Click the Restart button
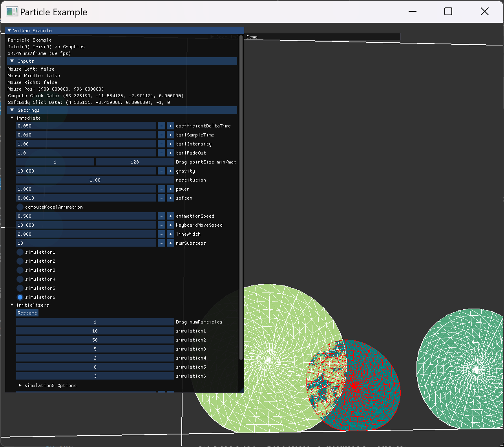The height and width of the screenshot is (447, 504). tap(27, 313)
